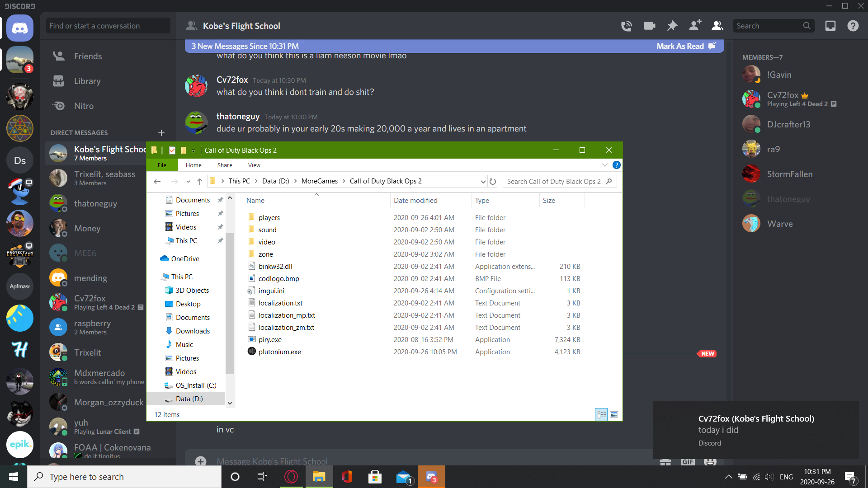
Task: Click the Discord Search box
Action: tap(774, 26)
